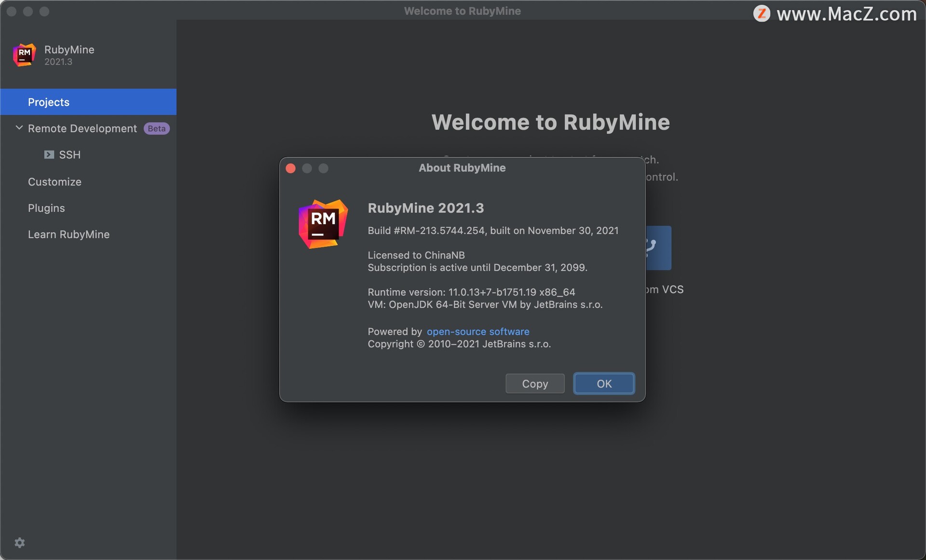Close the About RubyMine dialog

291,168
